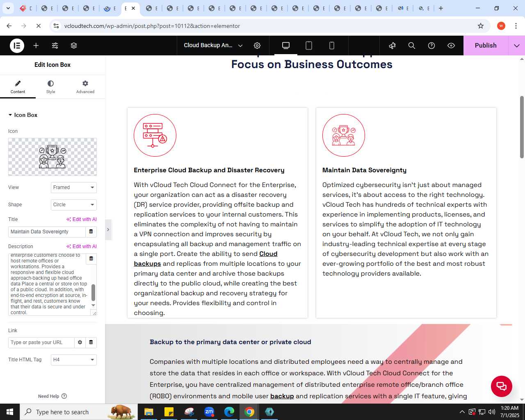Switch to the Content tab

pyautogui.click(x=18, y=87)
